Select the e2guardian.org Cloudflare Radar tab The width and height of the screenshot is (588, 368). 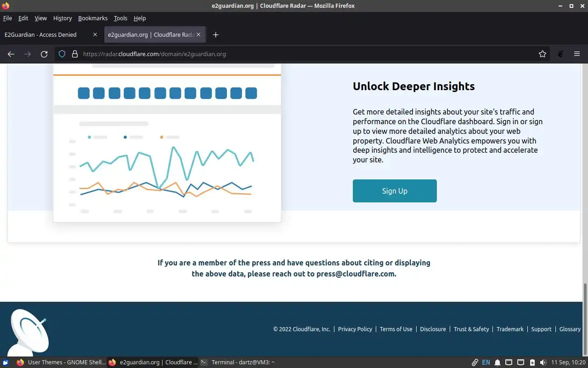155,34
